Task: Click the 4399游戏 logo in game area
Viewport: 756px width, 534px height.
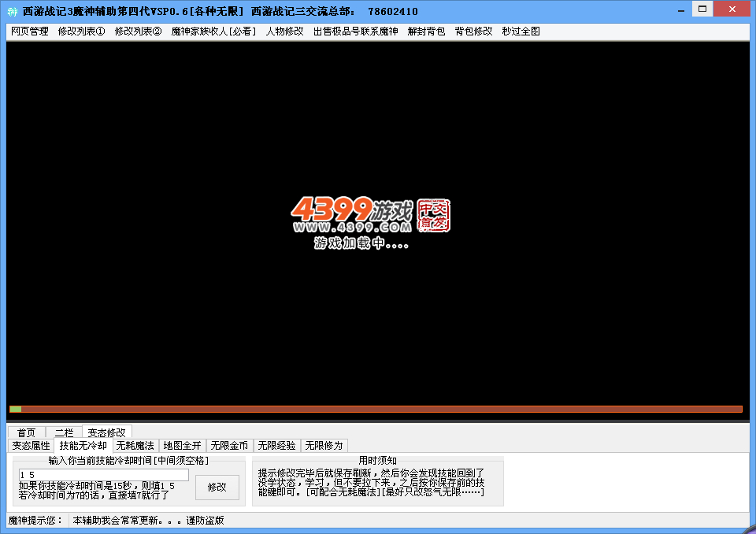Action: (x=352, y=214)
